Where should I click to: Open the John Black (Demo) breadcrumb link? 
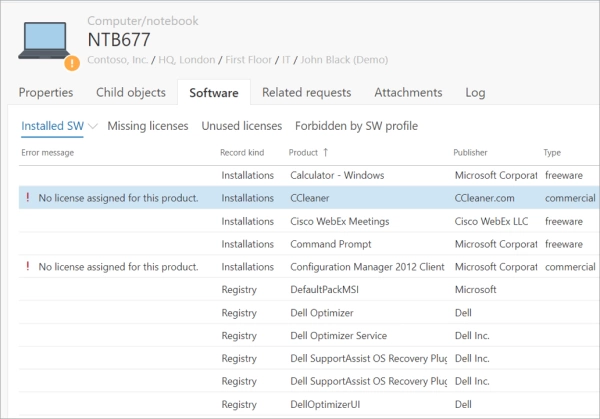pyautogui.click(x=344, y=60)
